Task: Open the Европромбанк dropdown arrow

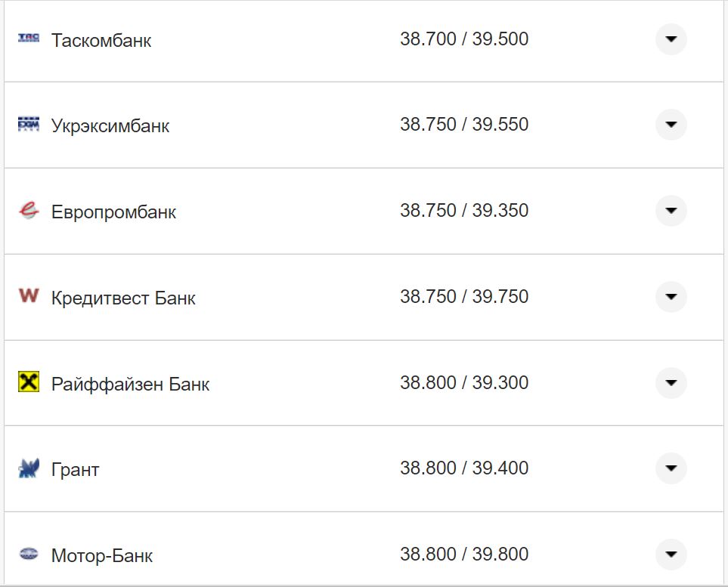Action: (671, 211)
